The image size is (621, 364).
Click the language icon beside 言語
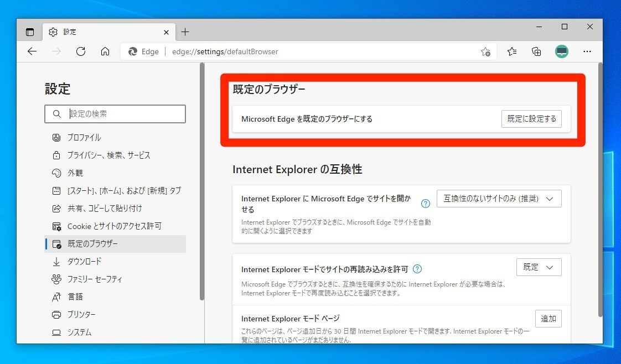click(56, 297)
